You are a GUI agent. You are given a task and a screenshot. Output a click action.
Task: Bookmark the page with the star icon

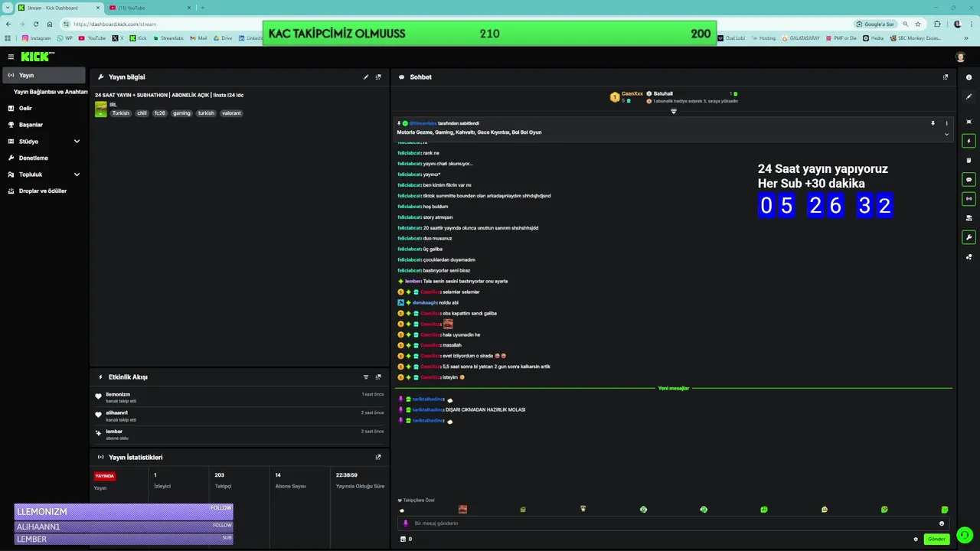[917, 24]
